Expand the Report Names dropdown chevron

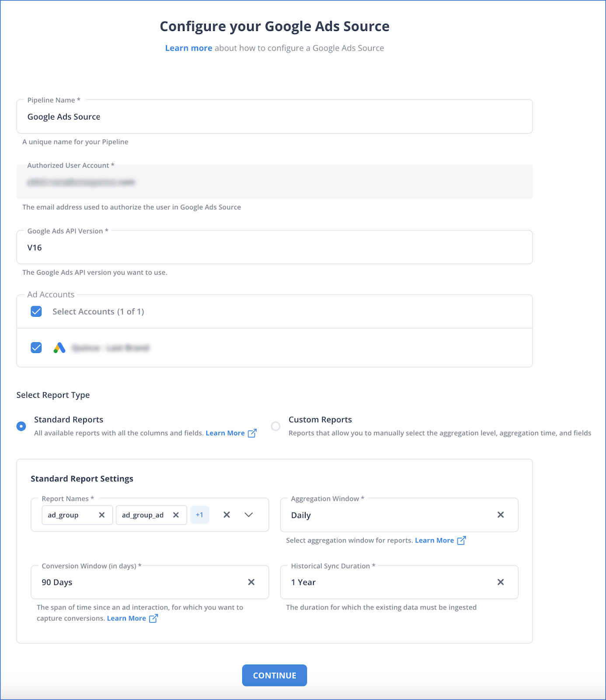249,515
